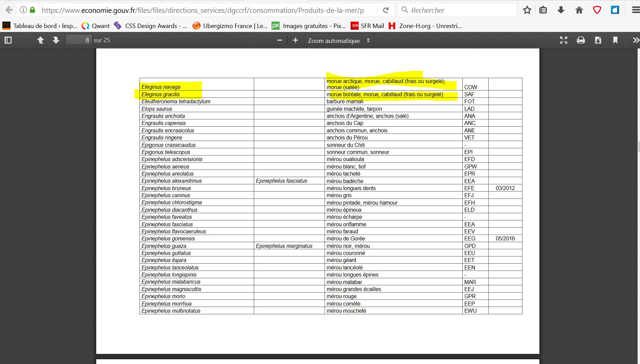Open the SFR Mail bookmark

tap(367, 26)
